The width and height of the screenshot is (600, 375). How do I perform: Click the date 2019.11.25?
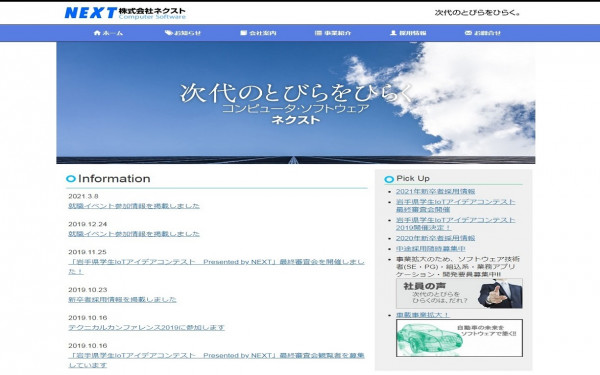tap(87, 252)
